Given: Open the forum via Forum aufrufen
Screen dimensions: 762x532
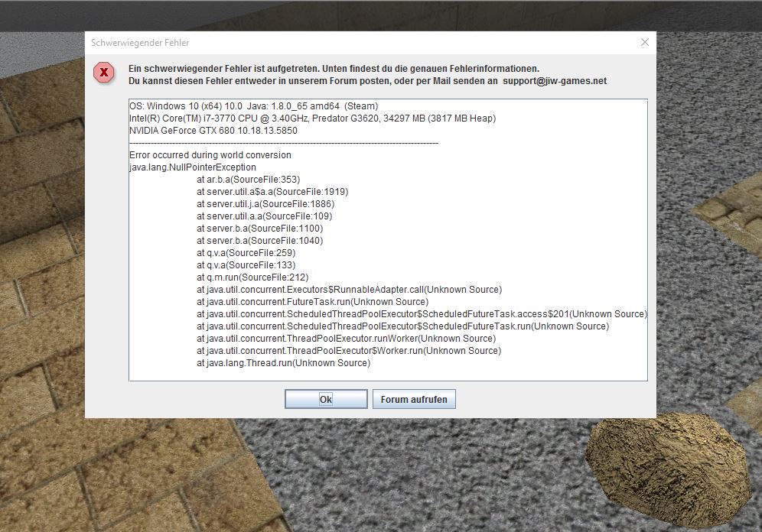Looking at the screenshot, I should pyautogui.click(x=414, y=399).
